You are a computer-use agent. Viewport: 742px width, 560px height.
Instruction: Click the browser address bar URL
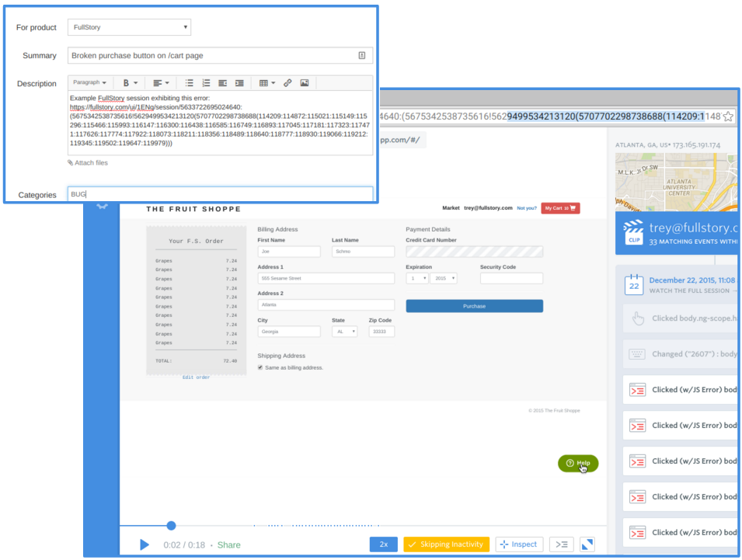550,117
